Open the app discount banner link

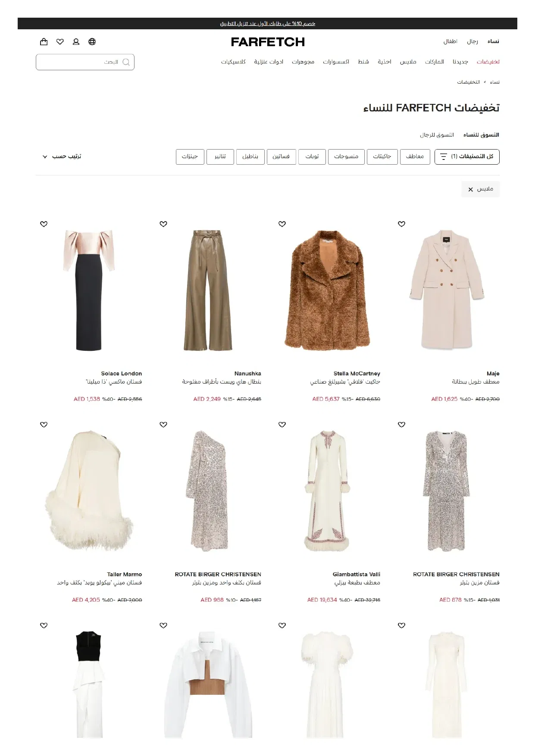(x=268, y=23)
